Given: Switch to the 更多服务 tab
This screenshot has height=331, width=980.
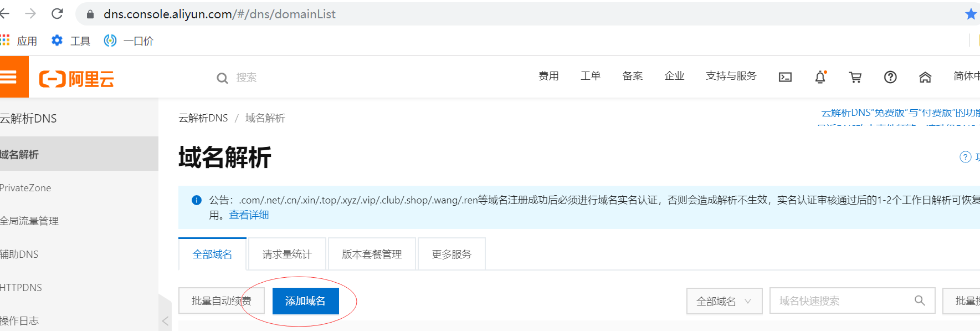Looking at the screenshot, I should (x=451, y=254).
